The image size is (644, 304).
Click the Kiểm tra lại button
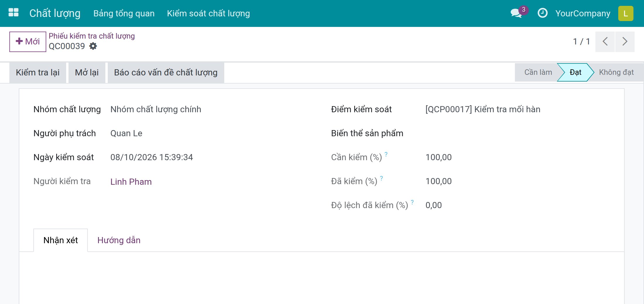coord(38,72)
